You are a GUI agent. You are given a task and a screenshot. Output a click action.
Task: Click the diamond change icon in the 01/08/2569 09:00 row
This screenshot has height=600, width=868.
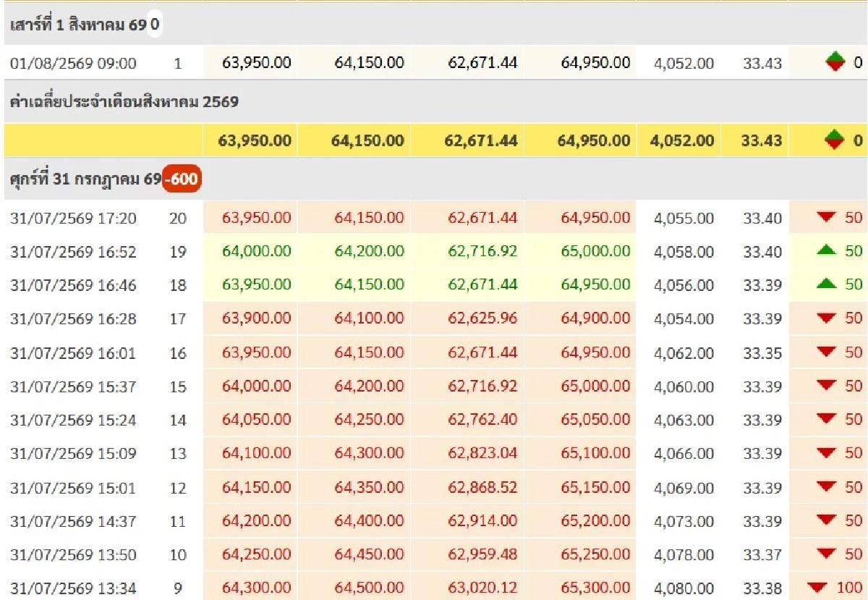pyautogui.click(x=834, y=63)
